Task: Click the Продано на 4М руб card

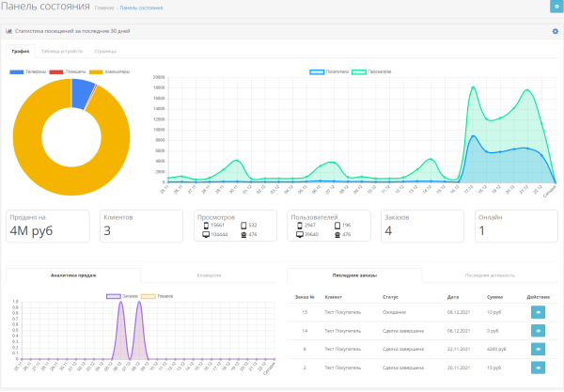Action: click(x=48, y=227)
